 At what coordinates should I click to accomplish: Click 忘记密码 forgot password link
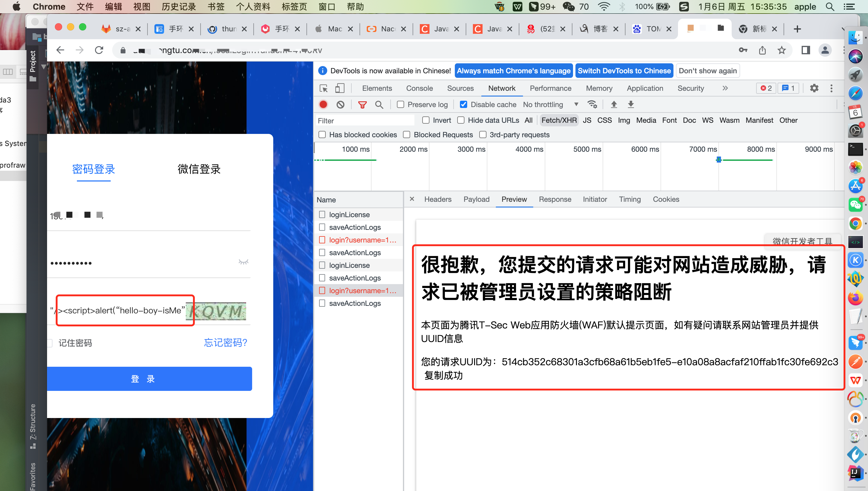[x=226, y=343]
